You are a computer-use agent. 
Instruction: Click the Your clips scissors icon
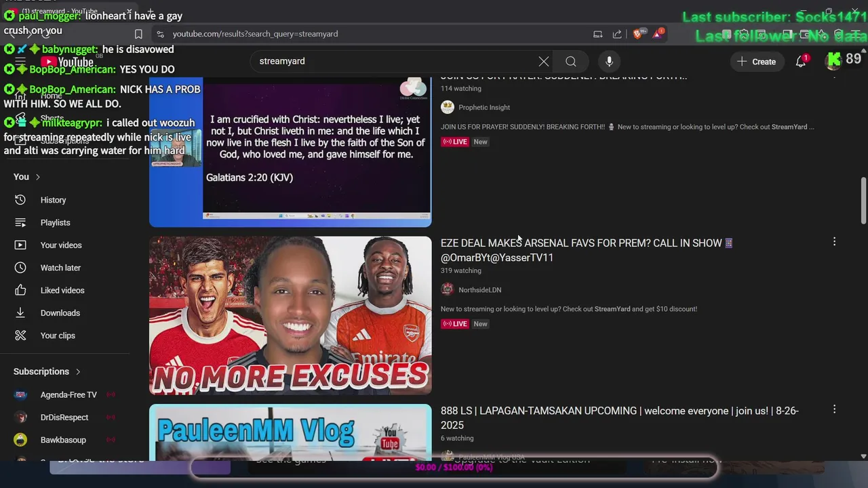(x=20, y=335)
